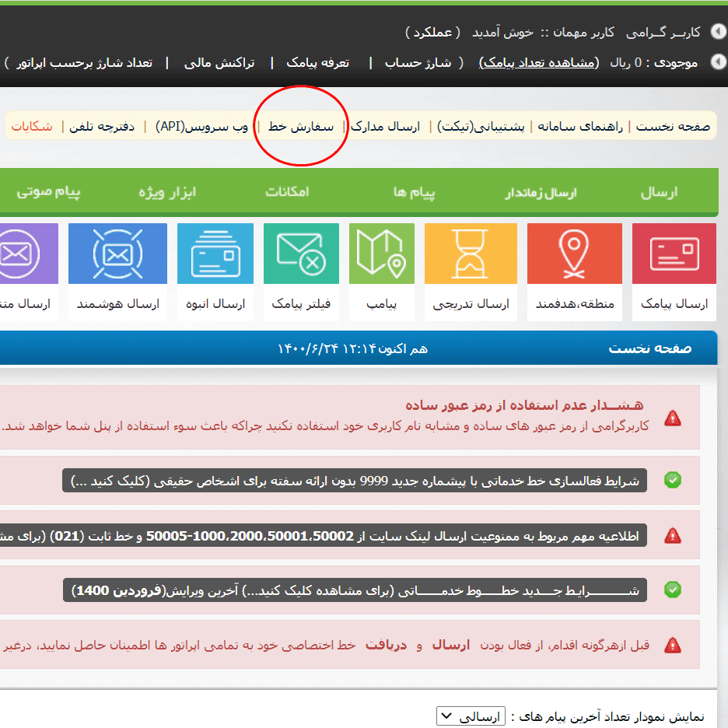The height and width of the screenshot is (728, 728).
Task: Click the blue صفحه نخست panel title
Action: pos(650,348)
